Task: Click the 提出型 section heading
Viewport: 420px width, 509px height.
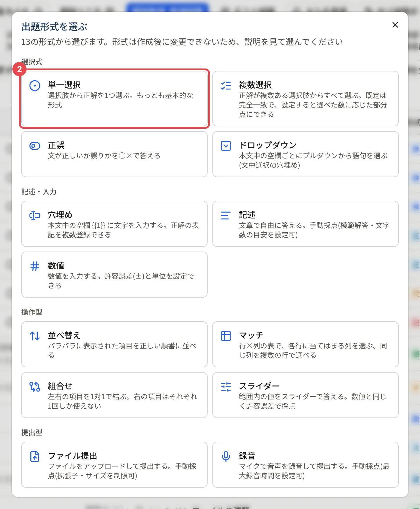Action: point(32,433)
